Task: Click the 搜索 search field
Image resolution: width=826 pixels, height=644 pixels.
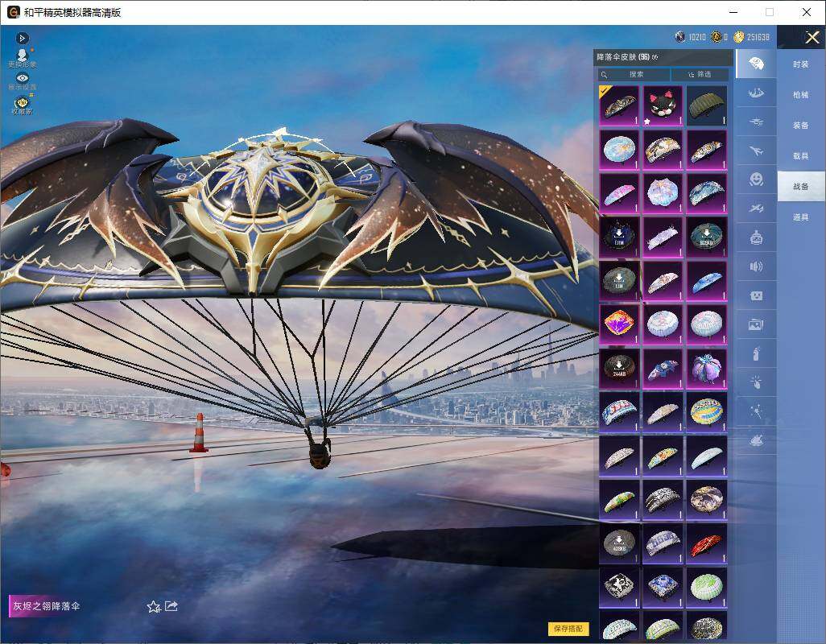Action: coord(634,74)
